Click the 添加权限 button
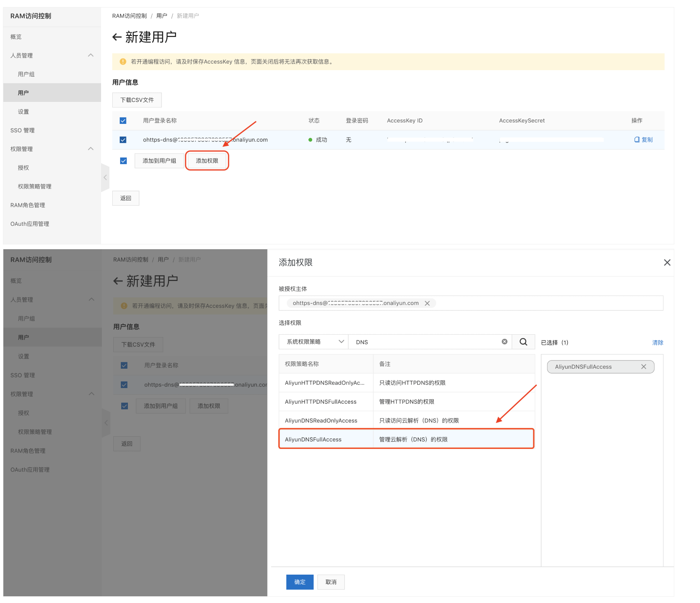The image size is (700, 603). pos(207,161)
